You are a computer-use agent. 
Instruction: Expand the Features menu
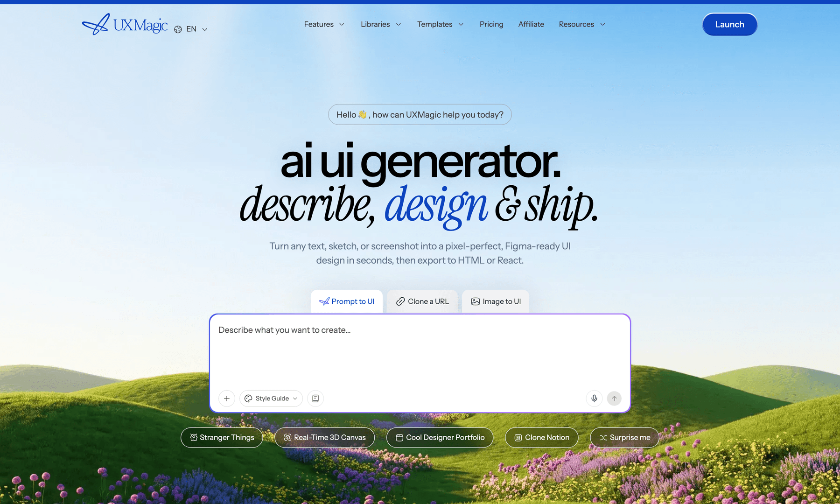324,24
